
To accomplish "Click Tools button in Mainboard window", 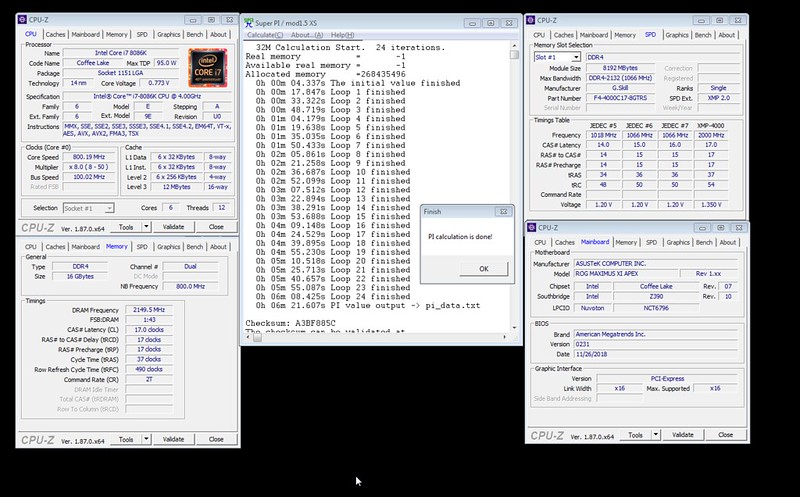I will point(635,435).
